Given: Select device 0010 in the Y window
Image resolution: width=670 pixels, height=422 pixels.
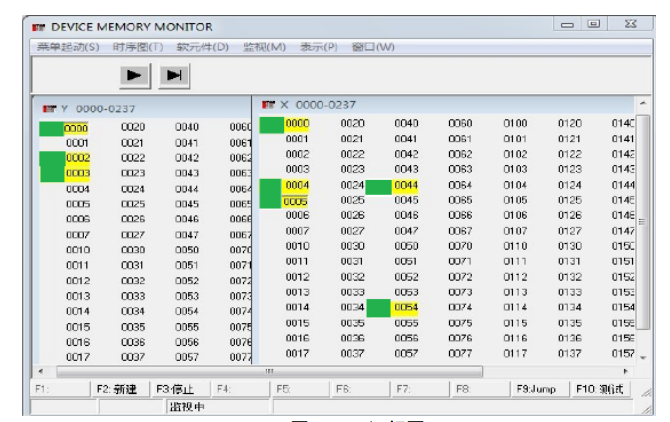Looking at the screenshot, I should click(78, 250).
